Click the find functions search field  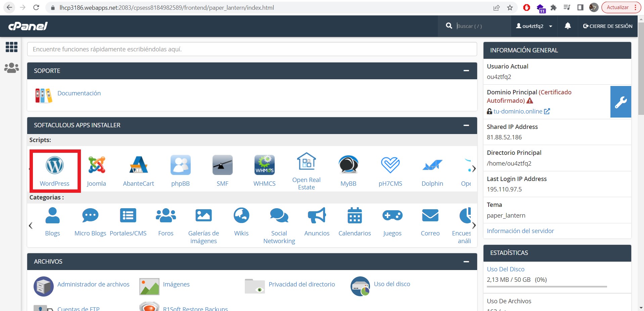click(x=252, y=49)
